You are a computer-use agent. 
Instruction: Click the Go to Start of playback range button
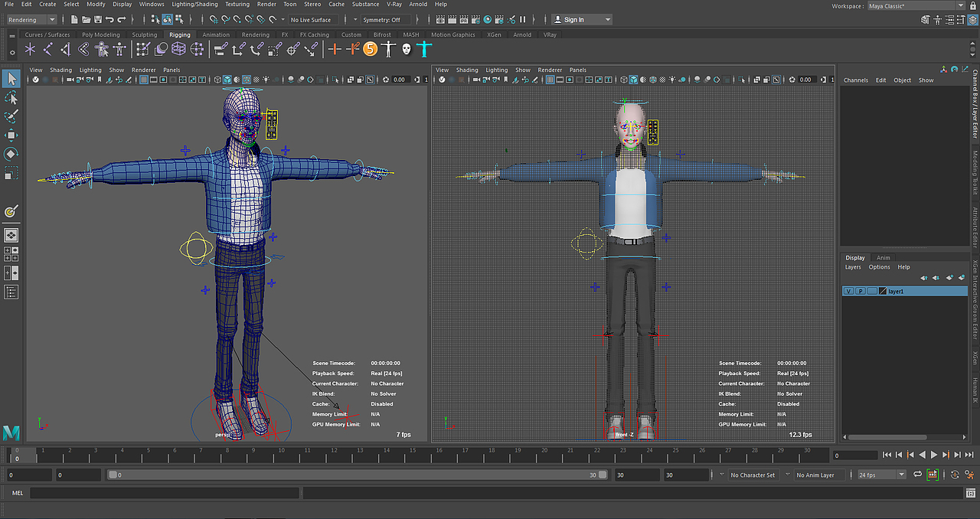pyautogui.click(x=887, y=455)
